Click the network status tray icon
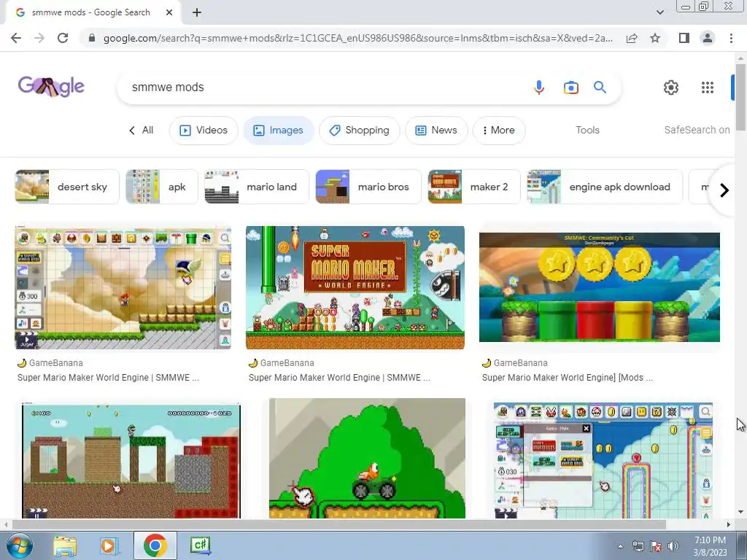Image resolution: width=747 pixels, height=560 pixels. pos(638,546)
